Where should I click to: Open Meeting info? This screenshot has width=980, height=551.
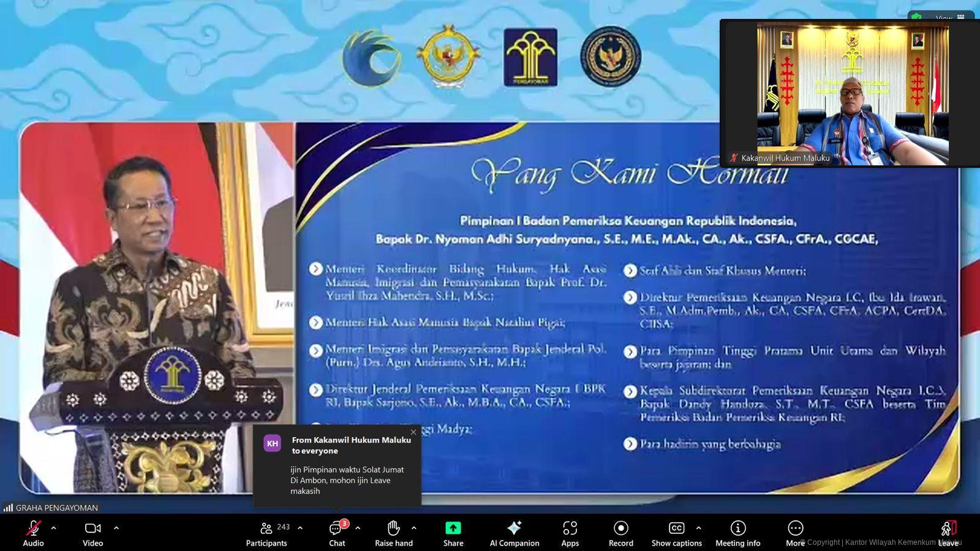(x=737, y=531)
